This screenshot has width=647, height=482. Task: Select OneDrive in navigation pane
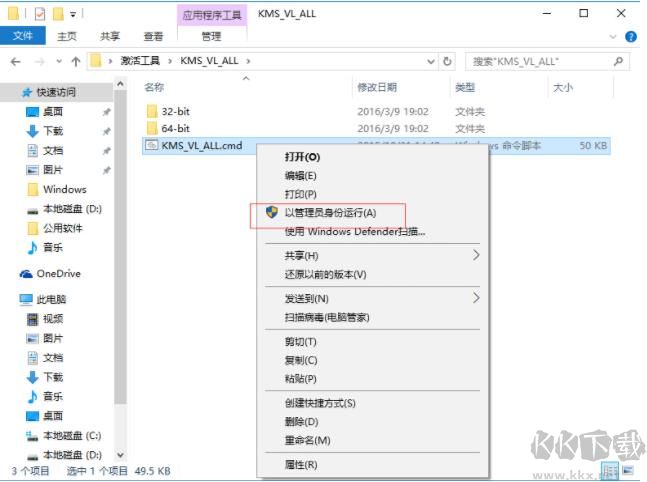click(x=58, y=274)
